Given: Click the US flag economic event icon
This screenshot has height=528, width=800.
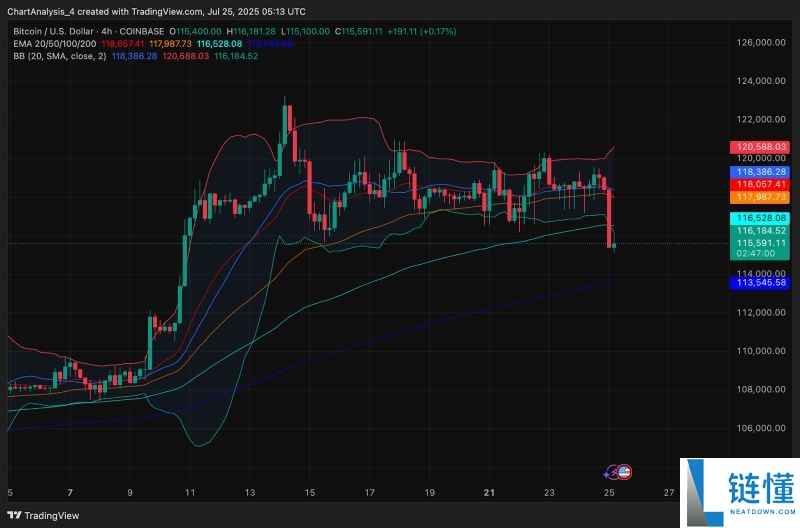Looking at the screenshot, I should pos(624,471).
